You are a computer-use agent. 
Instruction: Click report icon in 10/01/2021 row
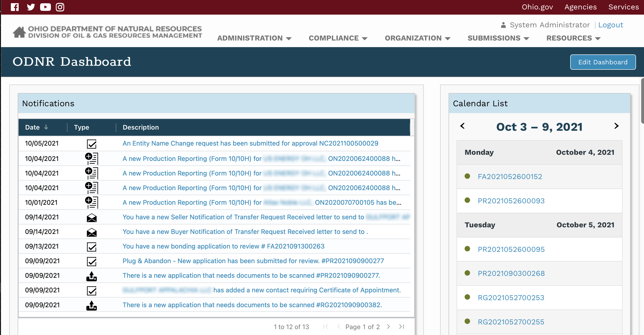[92, 202]
